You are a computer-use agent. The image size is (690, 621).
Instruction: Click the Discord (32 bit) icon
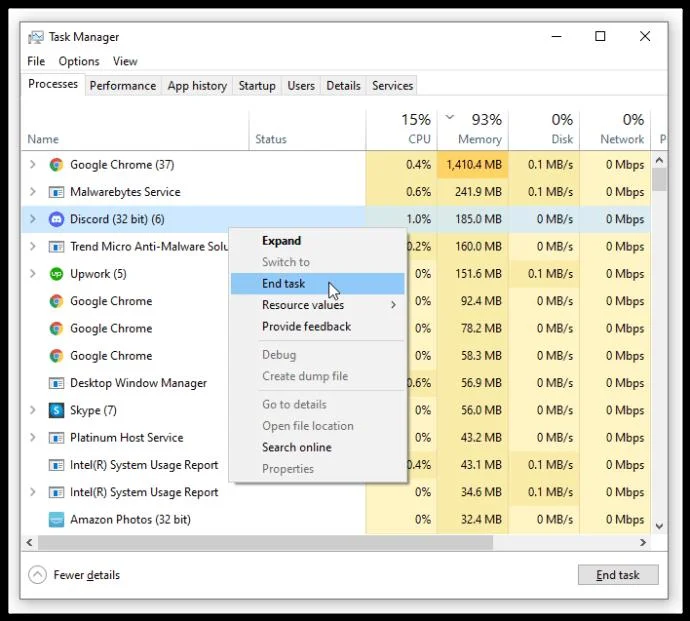coord(56,219)
